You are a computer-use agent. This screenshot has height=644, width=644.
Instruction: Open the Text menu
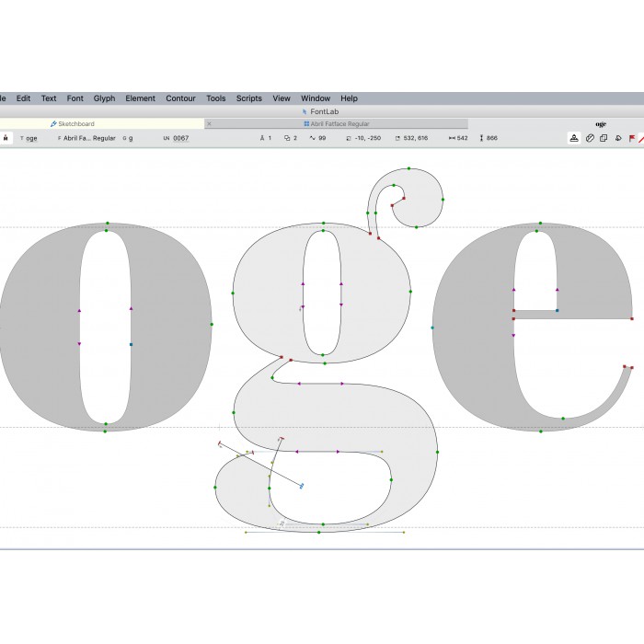pos(49,98)
